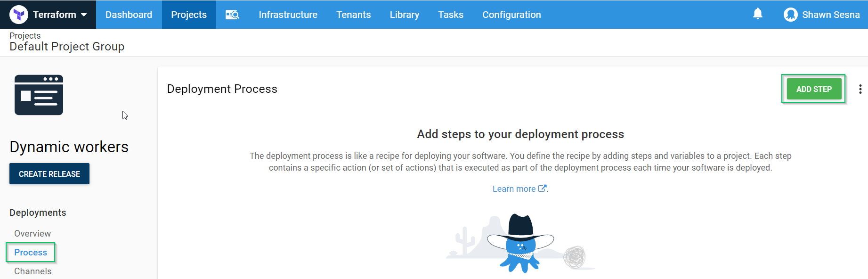Click the external link icon beside Learn more
868x279 pixels.
click(x=542, y=189)
